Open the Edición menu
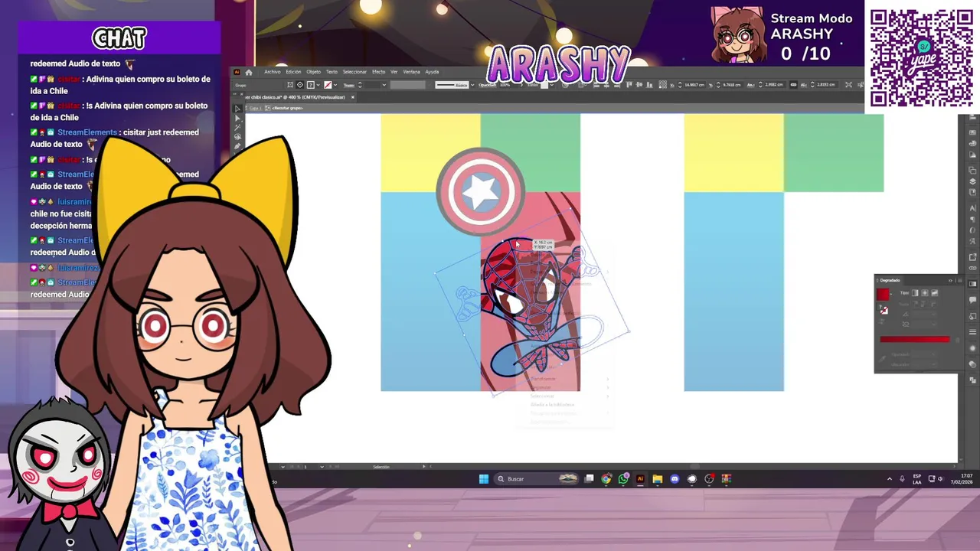This screenshot has height=551, width=980. [x=293, y=72]
